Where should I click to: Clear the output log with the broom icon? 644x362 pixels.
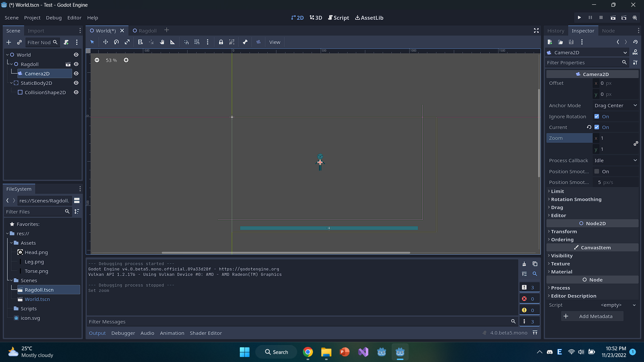(524, 264)
